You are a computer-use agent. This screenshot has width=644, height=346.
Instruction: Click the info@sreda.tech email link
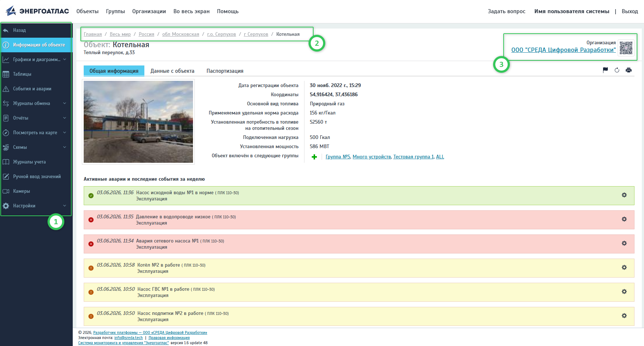coord(129,338)
